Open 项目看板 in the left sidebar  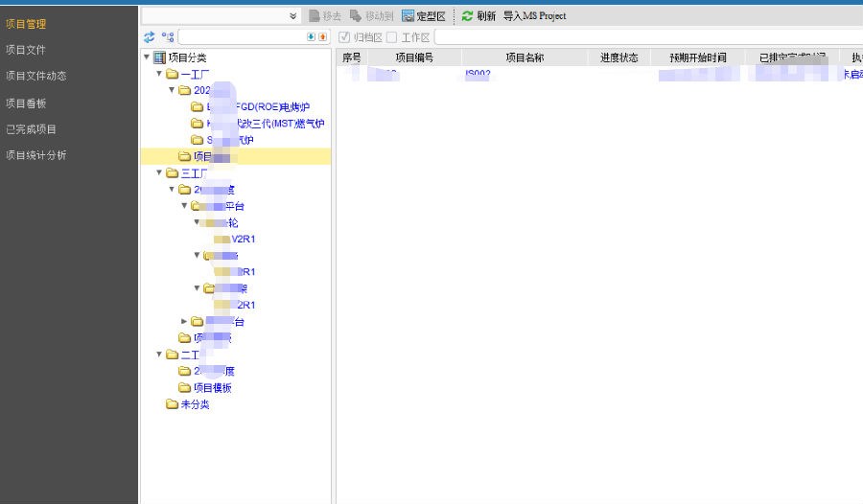pos(26,103)
